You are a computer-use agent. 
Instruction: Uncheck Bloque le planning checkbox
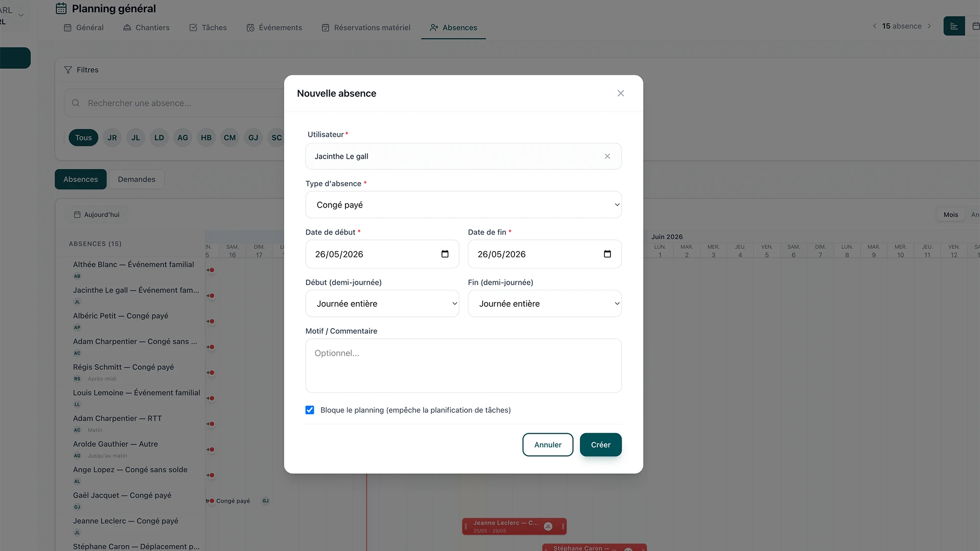[310, 410]
